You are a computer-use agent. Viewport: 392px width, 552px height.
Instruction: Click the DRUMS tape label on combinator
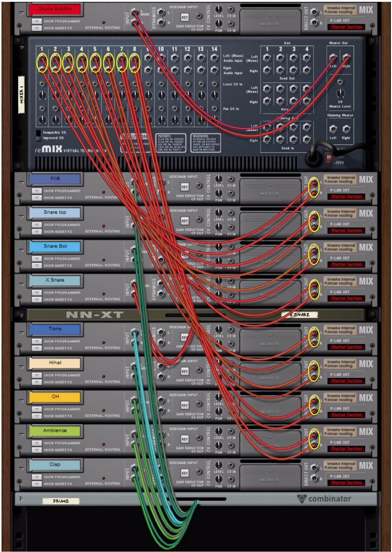(x=61, y=501)
